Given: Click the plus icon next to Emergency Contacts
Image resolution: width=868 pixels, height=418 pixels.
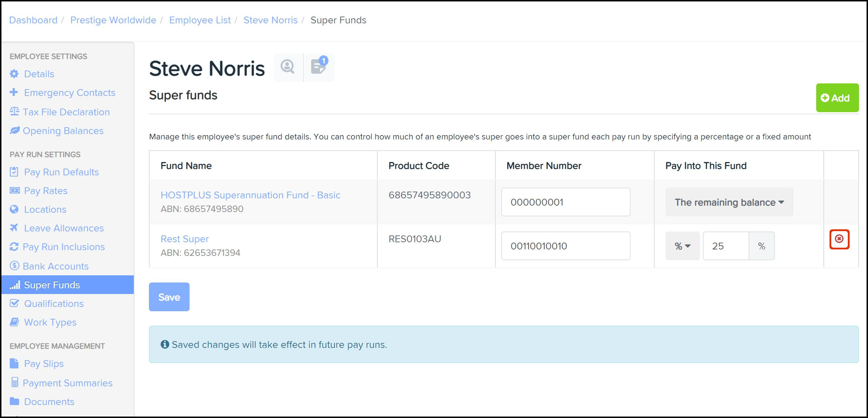Looking at the screenshot, I should [14, 92].
